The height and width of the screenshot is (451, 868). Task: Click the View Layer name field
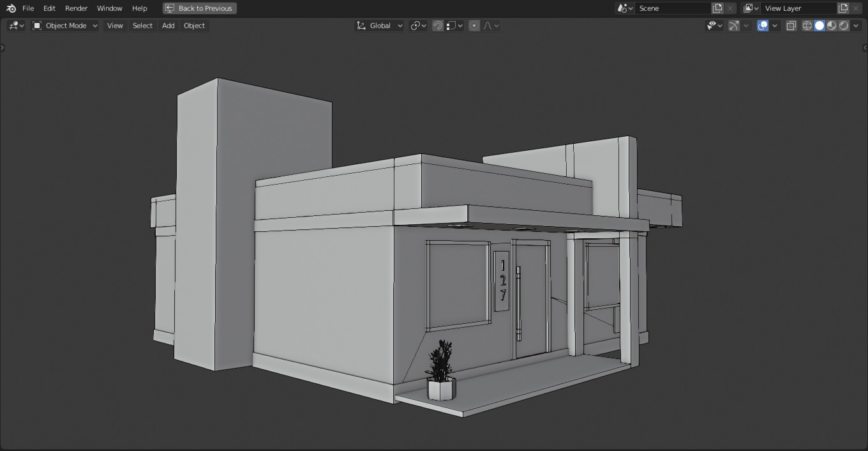point(798,8)
